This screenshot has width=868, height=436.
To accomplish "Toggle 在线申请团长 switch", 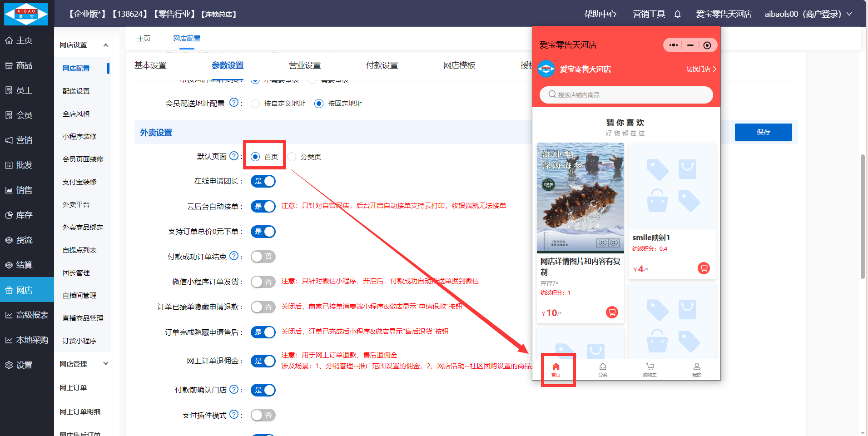I will 263,181.
